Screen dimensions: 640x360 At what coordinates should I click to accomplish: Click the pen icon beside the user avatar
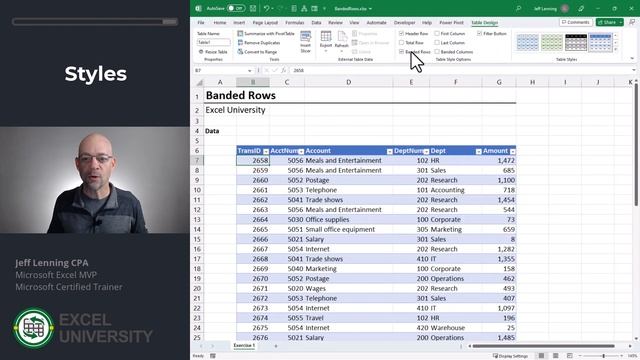point(581,8)
